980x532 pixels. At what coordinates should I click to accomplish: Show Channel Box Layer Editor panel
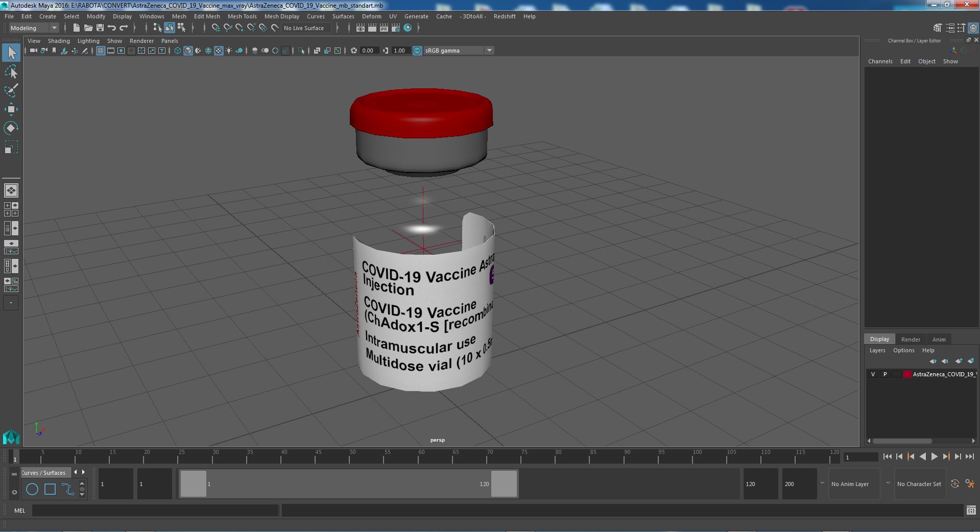coord(973,28)
